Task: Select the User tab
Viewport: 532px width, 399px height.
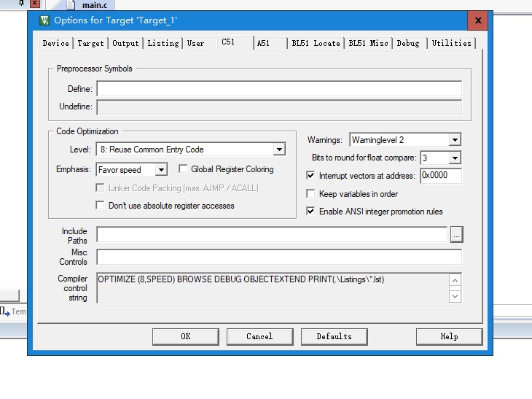Action: click(x=196, y=43)
